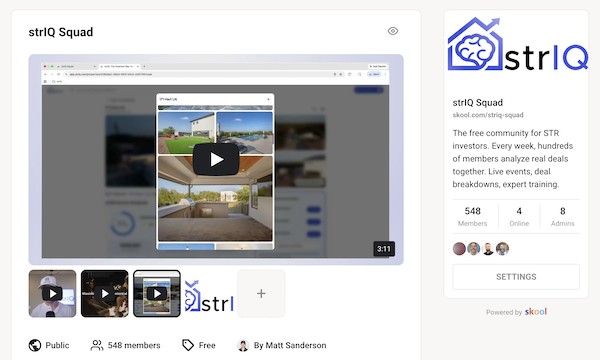Open Matt Sanderson's avatar
Viewport: 600px width, 360px height.
click(x=243, y=345)
